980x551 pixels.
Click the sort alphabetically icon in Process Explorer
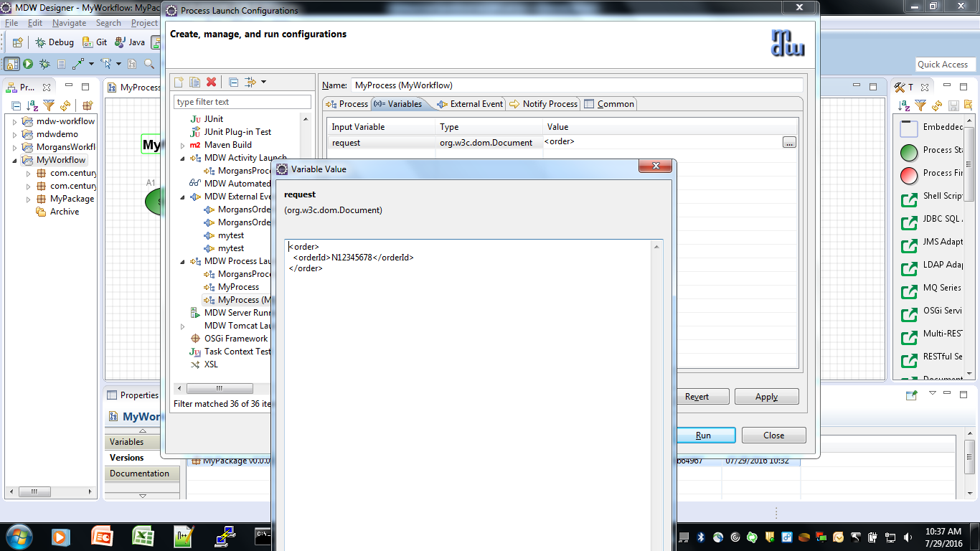(x=32, y=105)
